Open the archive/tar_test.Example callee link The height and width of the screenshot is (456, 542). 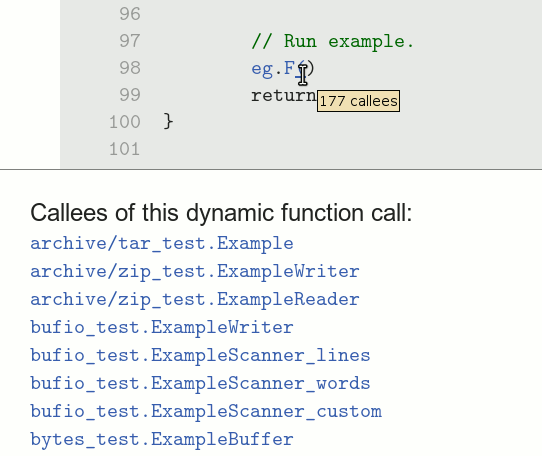(x=162, y=244)
